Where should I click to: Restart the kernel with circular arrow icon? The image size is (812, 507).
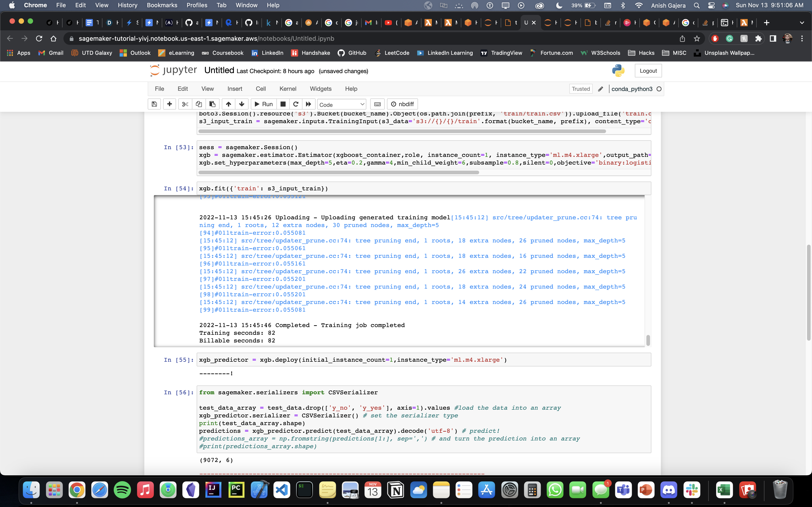296,104
